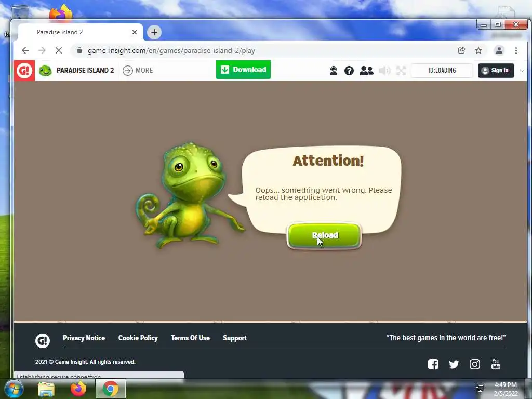Toggle the sound speaker icon
532x399 pixels.
pos(384,71)
